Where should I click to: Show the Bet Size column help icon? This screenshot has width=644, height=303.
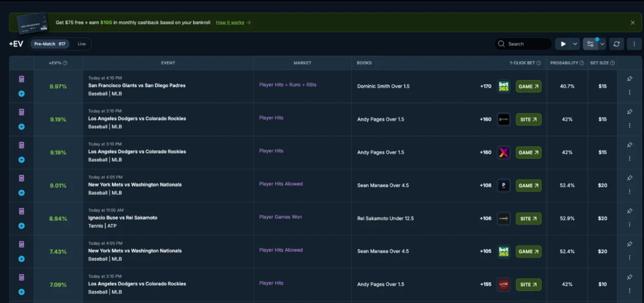click(x=612, y=63)
